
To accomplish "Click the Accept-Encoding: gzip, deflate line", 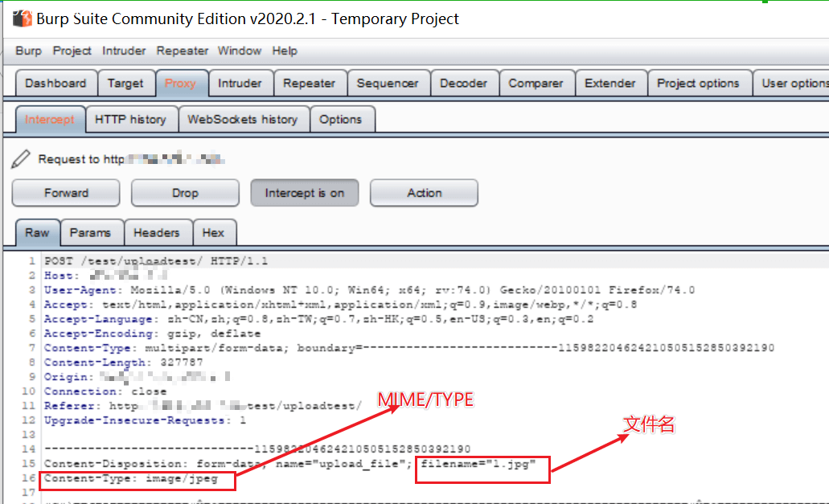I will [152, 334].
